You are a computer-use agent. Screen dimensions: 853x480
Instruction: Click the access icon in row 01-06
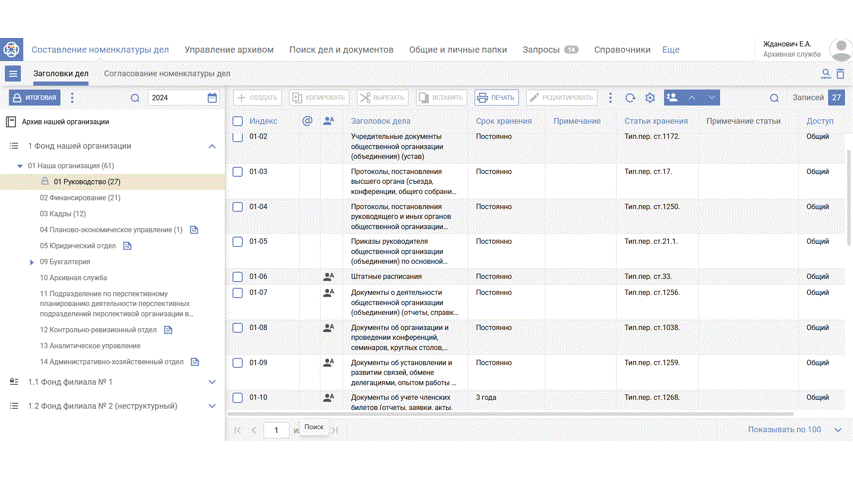click(328, 277)
